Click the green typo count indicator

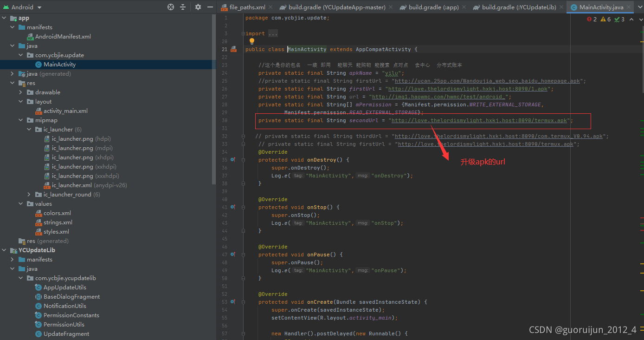619,19
